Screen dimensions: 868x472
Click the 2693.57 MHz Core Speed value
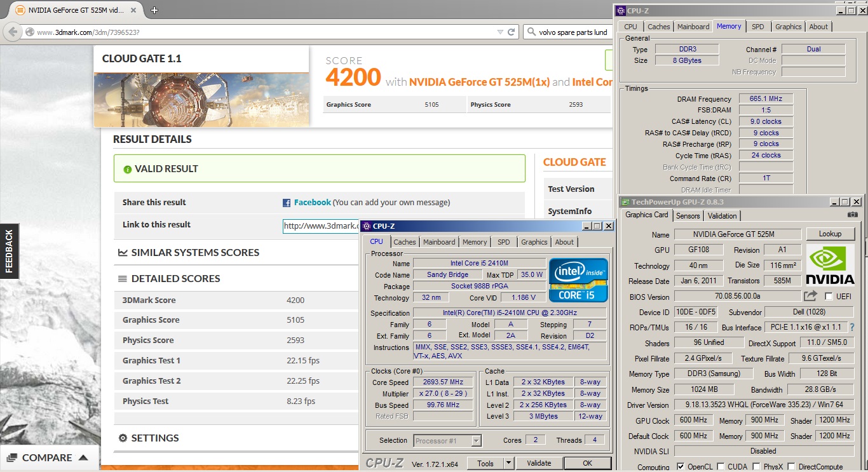click(x=444, y=382)
